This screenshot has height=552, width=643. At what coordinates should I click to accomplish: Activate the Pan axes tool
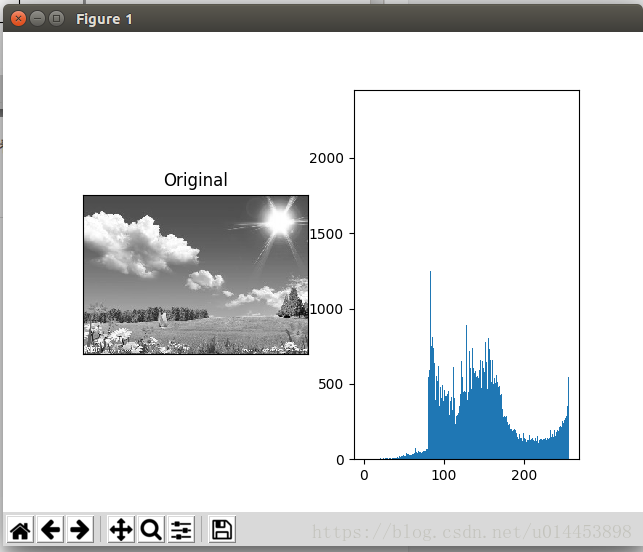tap(121, 529)
